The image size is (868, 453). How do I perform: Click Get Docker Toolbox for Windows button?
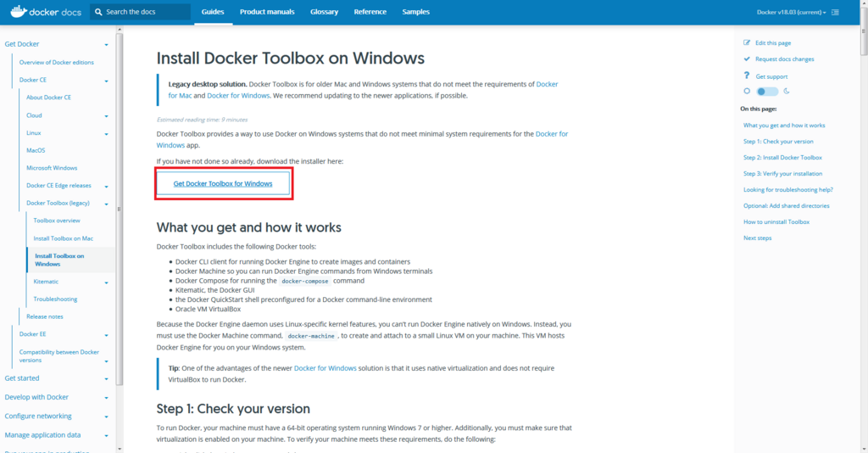223,183
